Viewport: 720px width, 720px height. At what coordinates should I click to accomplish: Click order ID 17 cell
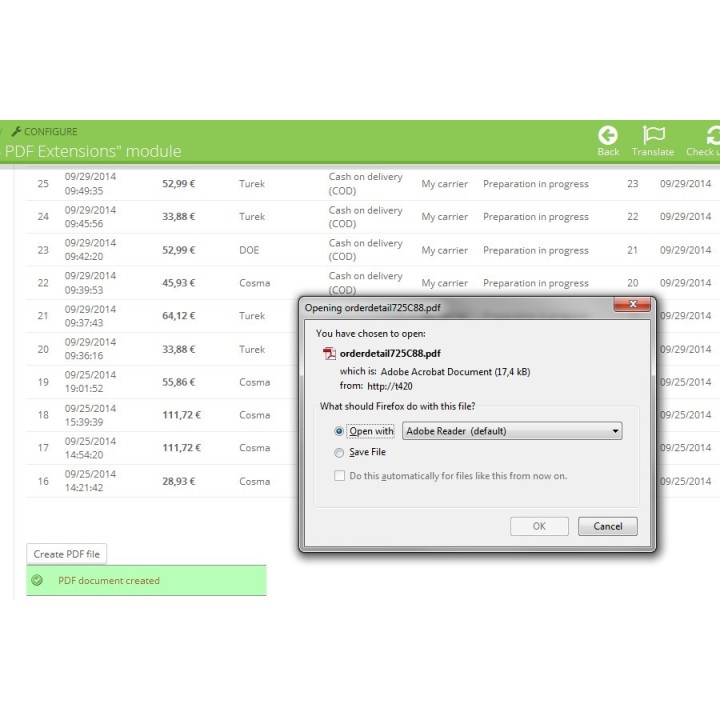click(43, 448)
